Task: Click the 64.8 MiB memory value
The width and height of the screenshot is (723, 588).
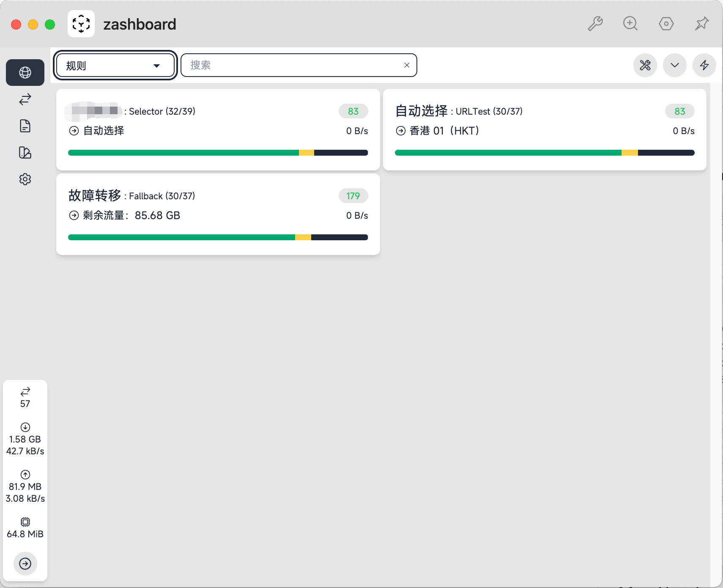Action: click(x=25, y=534)
